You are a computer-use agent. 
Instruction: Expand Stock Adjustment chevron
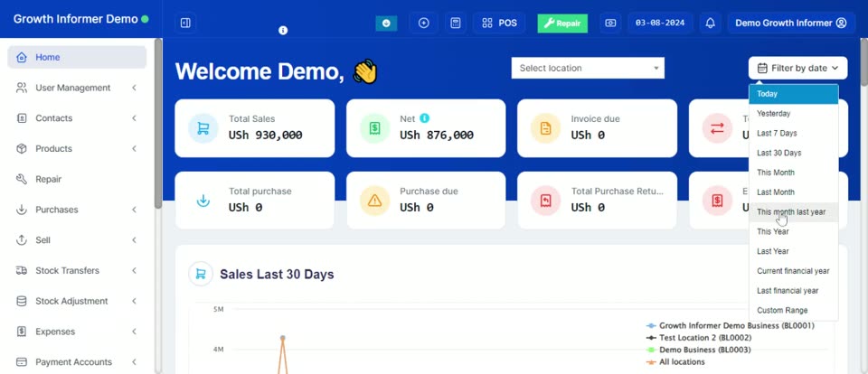coord(134,301)
